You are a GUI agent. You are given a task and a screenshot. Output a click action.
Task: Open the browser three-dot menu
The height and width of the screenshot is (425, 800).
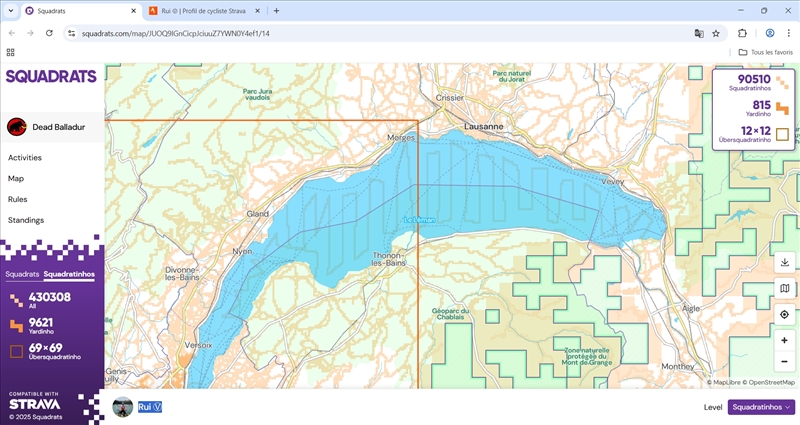point(787,33)
